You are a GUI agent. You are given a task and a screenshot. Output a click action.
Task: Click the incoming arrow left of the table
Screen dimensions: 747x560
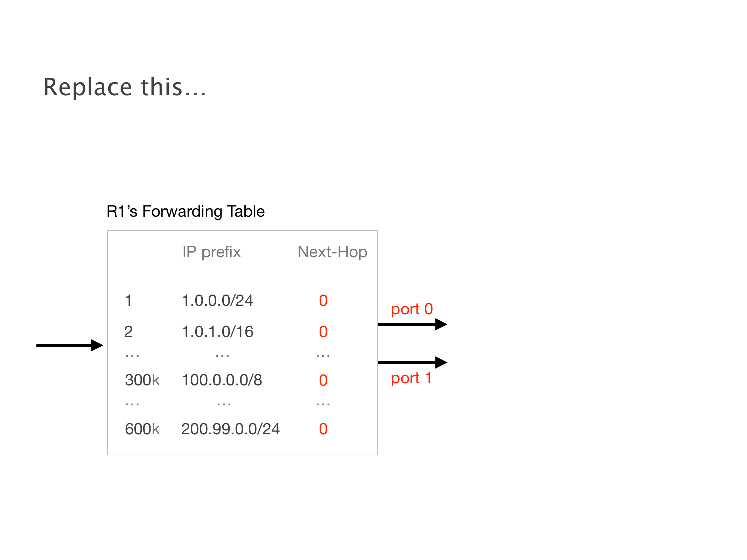coord(69,345)
